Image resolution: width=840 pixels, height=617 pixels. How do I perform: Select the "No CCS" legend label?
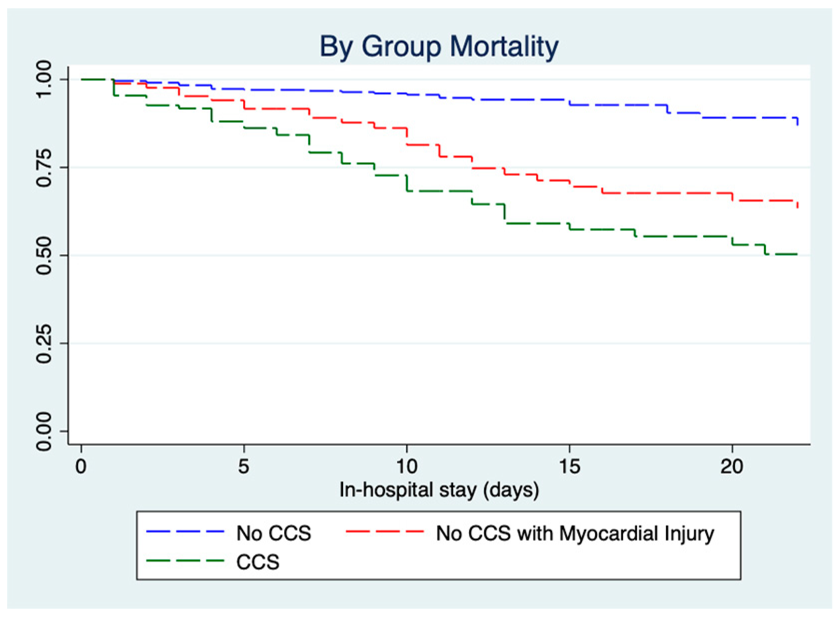click(274, 533)
